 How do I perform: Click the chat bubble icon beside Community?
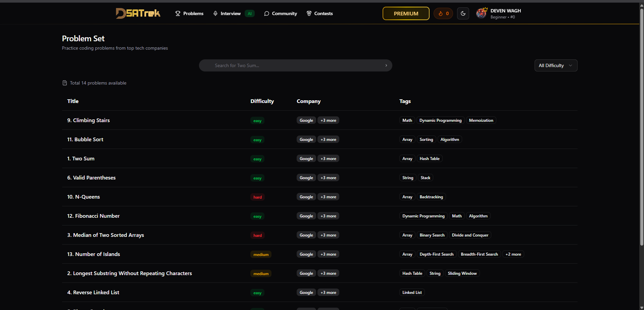pyautogui.click(x=266, y=13)
